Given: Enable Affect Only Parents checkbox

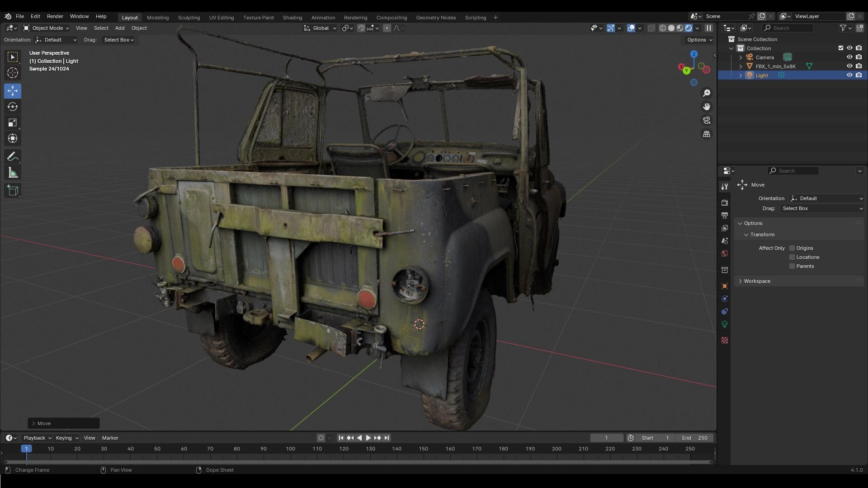Looking at the screenshot, I should point(792,266).
